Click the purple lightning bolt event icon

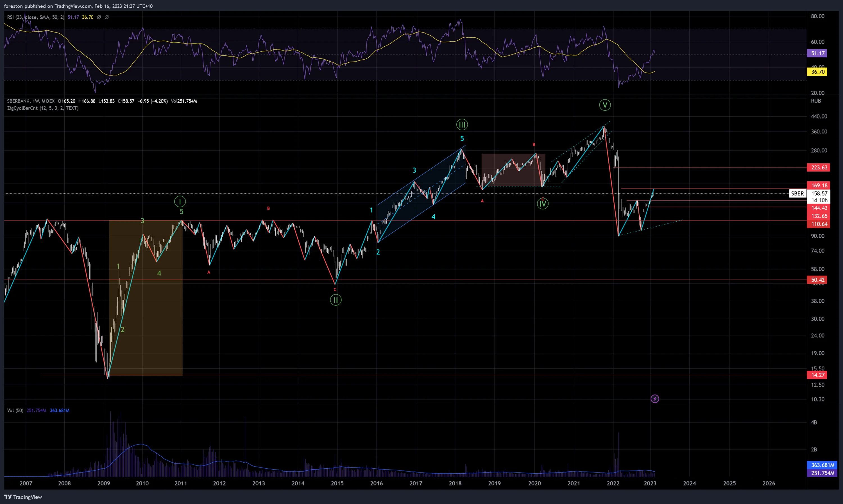coord(654,399)
